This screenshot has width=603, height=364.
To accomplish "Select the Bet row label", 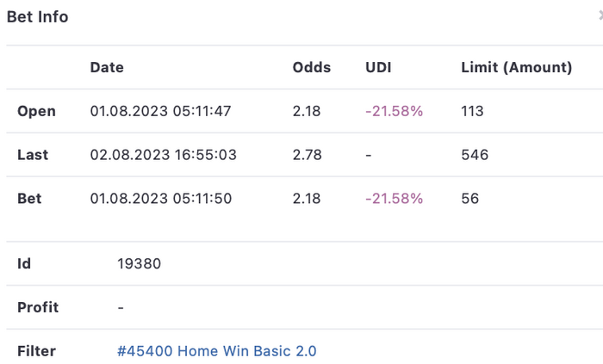I will point(29,199).
